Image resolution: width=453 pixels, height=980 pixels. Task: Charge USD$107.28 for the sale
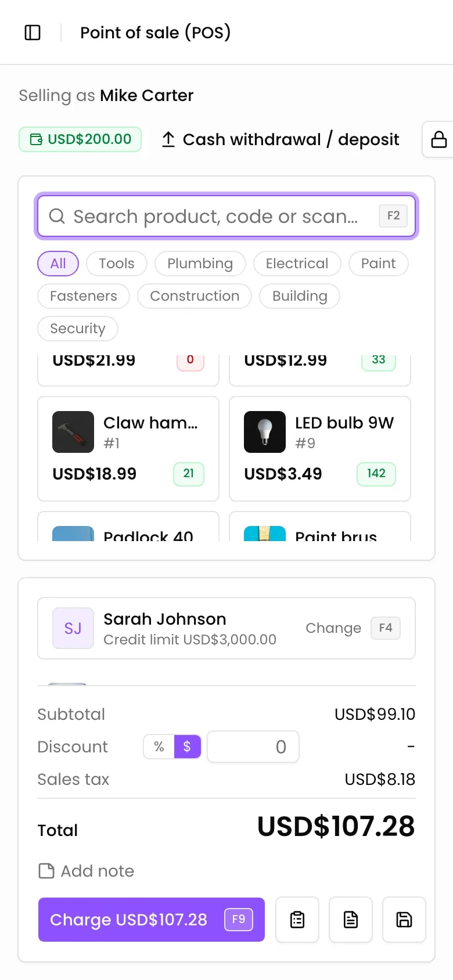point(152,920)
